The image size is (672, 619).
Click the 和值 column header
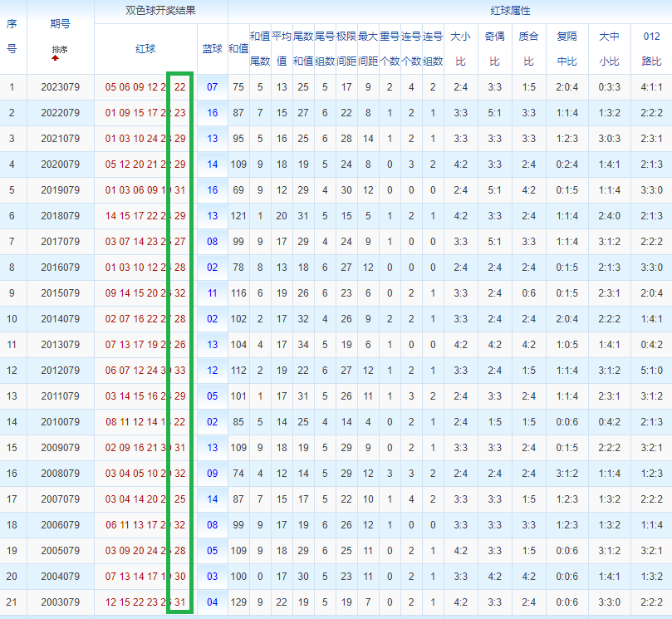point(238,49)
